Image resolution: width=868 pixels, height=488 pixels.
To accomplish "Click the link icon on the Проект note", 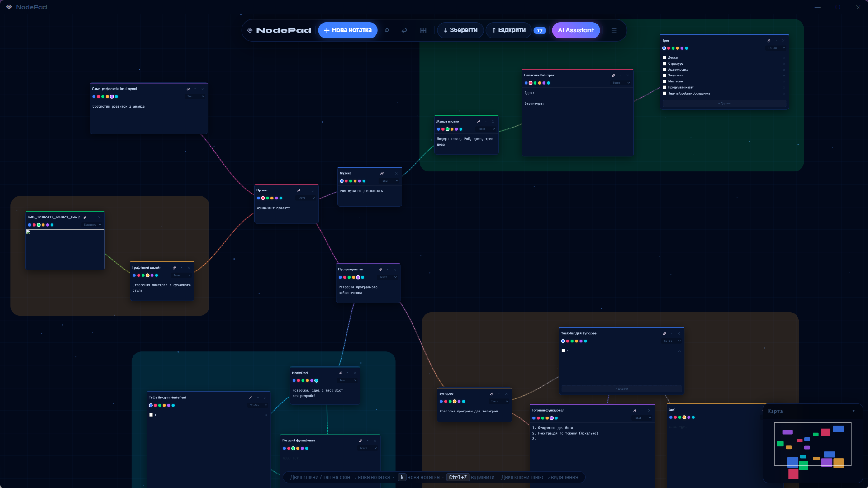I will click(299, 190).
